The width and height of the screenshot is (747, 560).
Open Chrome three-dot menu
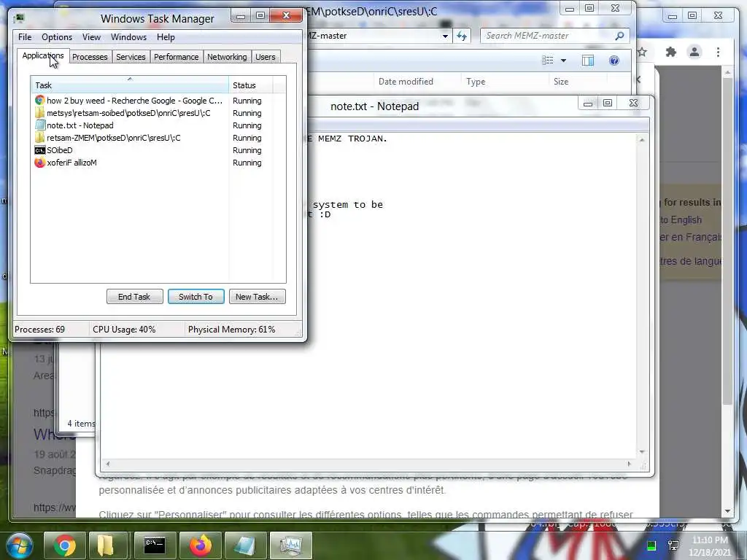(x=718, y=52)
